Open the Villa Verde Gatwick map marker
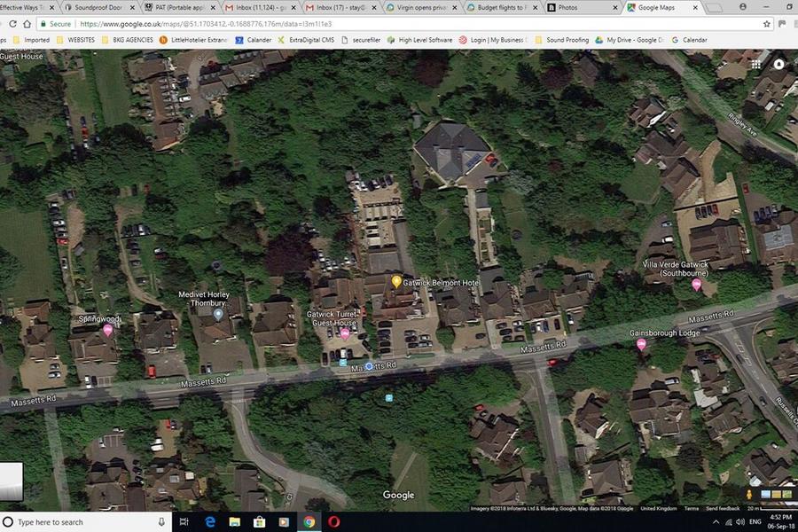This screenshot has height=532, width=798. click(x=696, y=285)
